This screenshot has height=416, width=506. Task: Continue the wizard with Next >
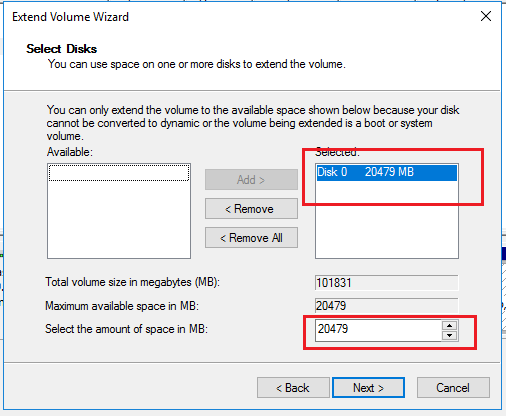tap(369, 388)
